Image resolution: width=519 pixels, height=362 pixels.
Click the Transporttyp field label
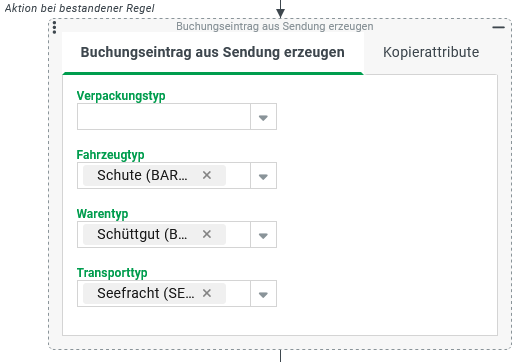point(112,273)
